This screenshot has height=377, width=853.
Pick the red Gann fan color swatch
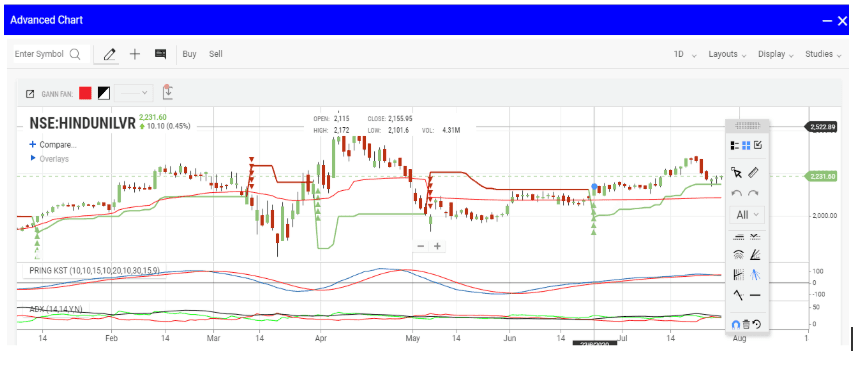point(85,94)
